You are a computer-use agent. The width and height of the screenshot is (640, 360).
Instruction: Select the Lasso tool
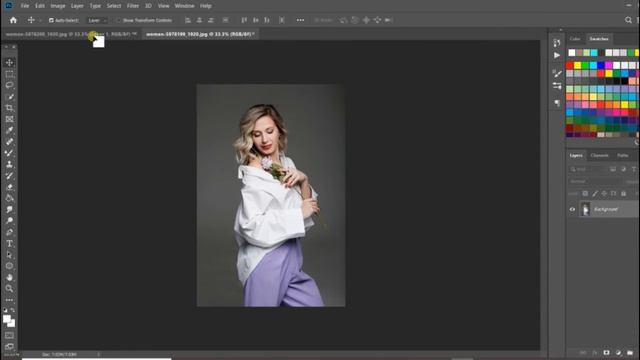(x=9, y=85)
